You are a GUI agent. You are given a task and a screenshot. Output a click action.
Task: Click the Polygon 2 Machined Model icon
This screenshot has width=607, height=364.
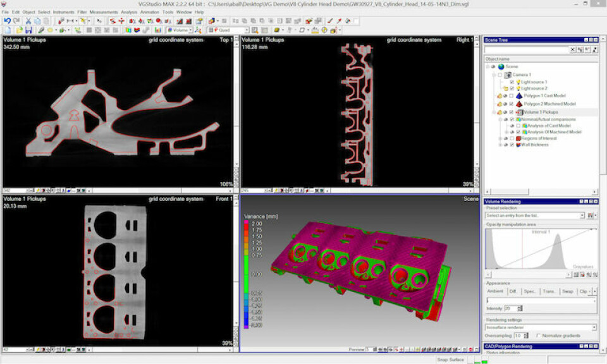[x=519, y=104]
